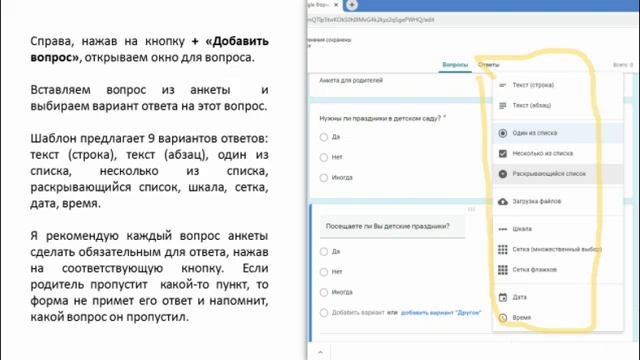Switch to the Ответы tab
The height and width of the screenshot is (360, 640).
click(x=489, y=65)
